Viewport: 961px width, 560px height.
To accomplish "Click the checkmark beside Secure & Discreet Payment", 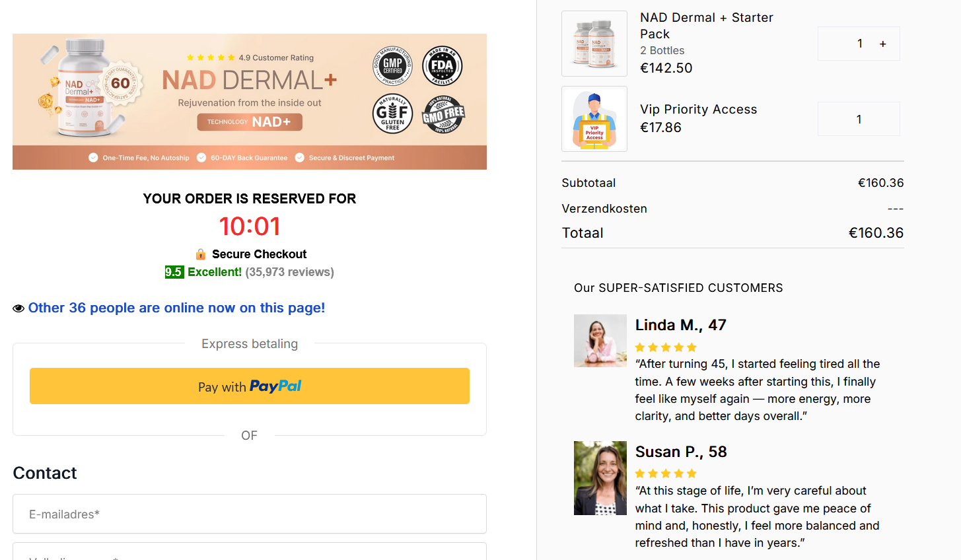I will (x=300, y=158).
